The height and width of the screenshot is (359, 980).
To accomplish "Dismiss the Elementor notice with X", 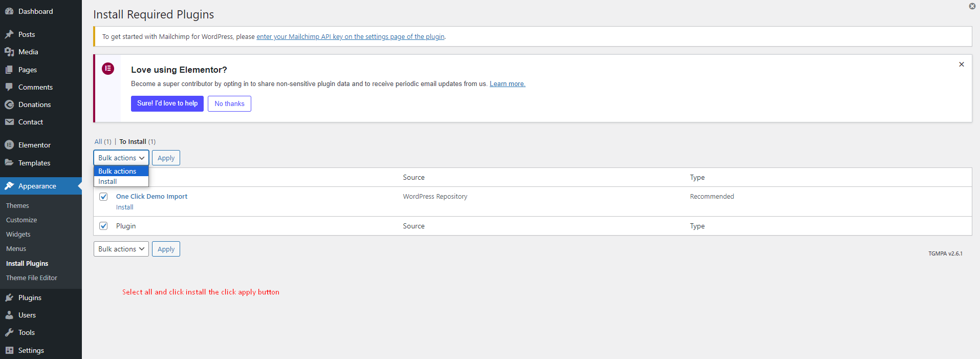I will pyautogui.click(x=961, y=65).
